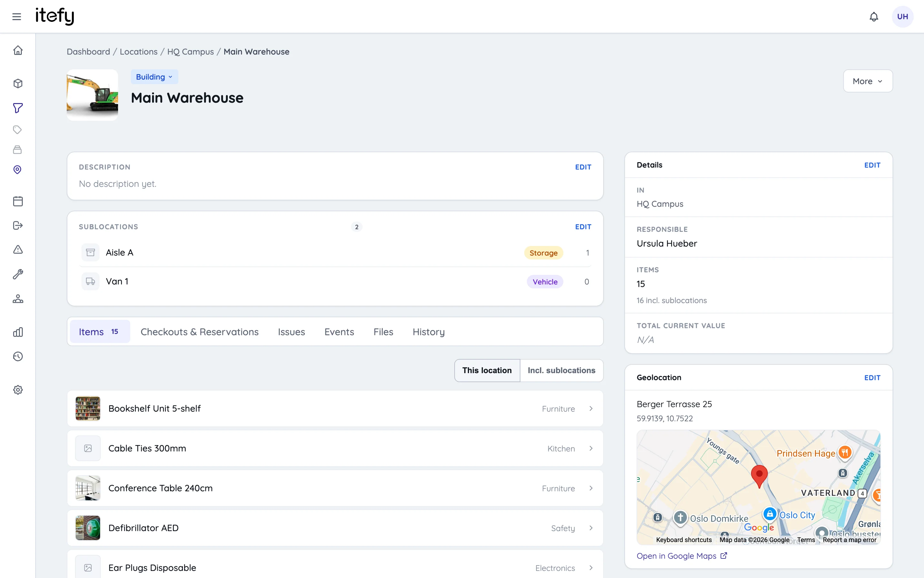924x578 pixels.
Task: Expand the More actions dropdown
Action: [868, 81]
